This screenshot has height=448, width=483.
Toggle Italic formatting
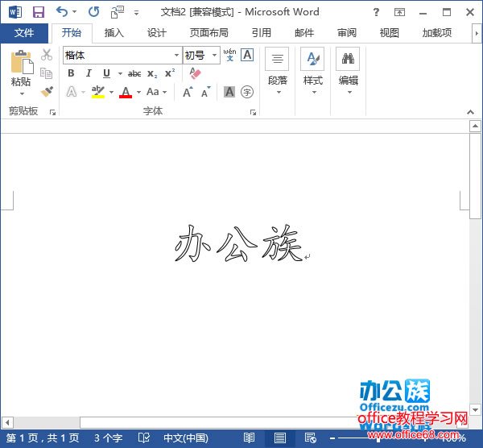point(89,73)
